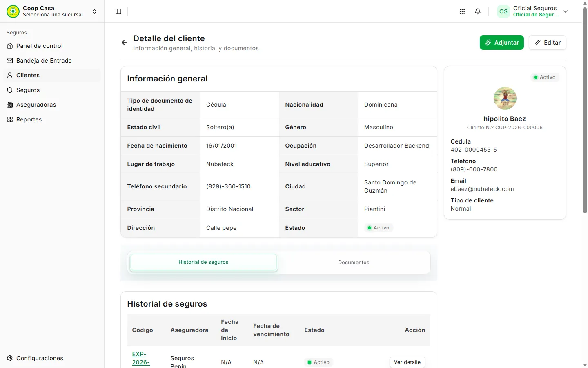The width and height of the screenshot is (588, 368).
Task: Expand the Oficial Seguros user menu
Action: [x=566, y=11]
